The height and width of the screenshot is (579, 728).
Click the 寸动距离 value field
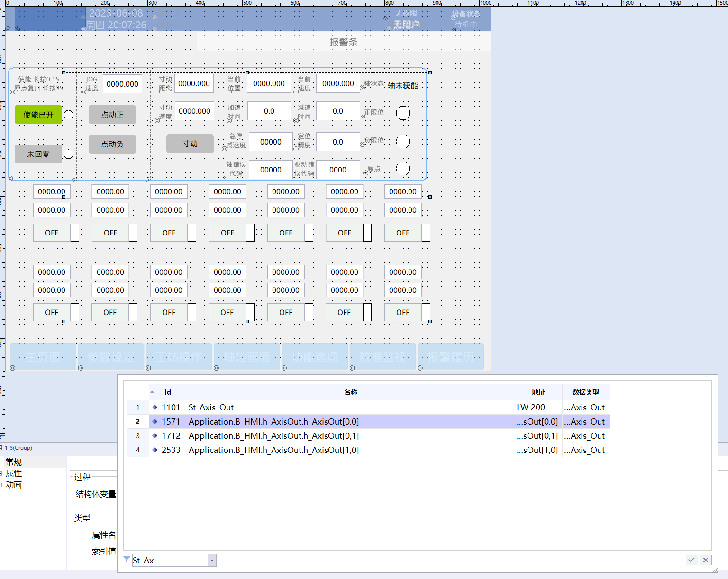pyautogui.click(x=194, y=83)
